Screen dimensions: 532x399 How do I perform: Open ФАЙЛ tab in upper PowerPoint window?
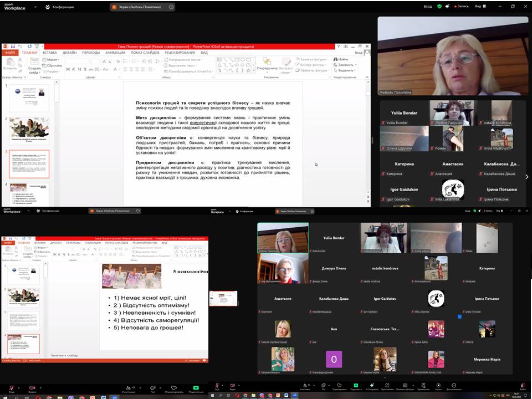click(10, 53)
